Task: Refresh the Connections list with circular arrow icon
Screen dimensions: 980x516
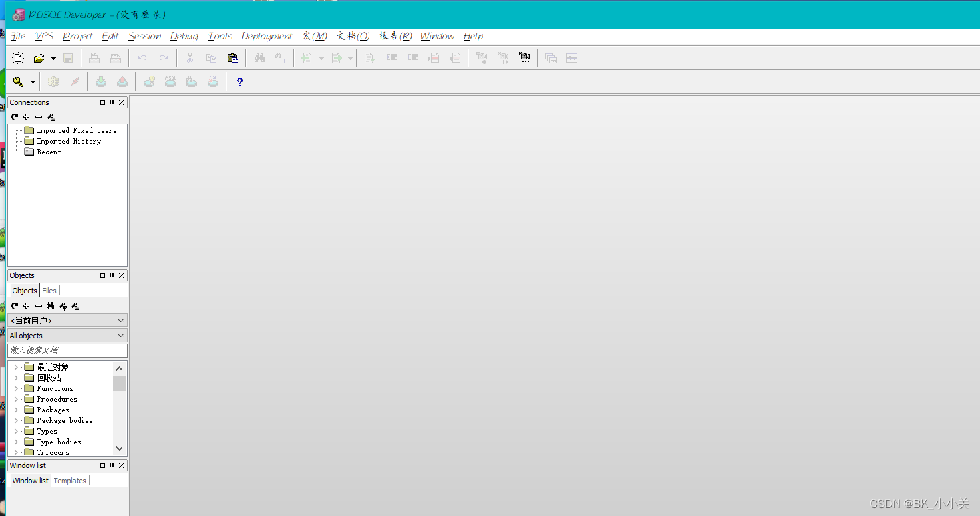Action: (x=13, y=117)
